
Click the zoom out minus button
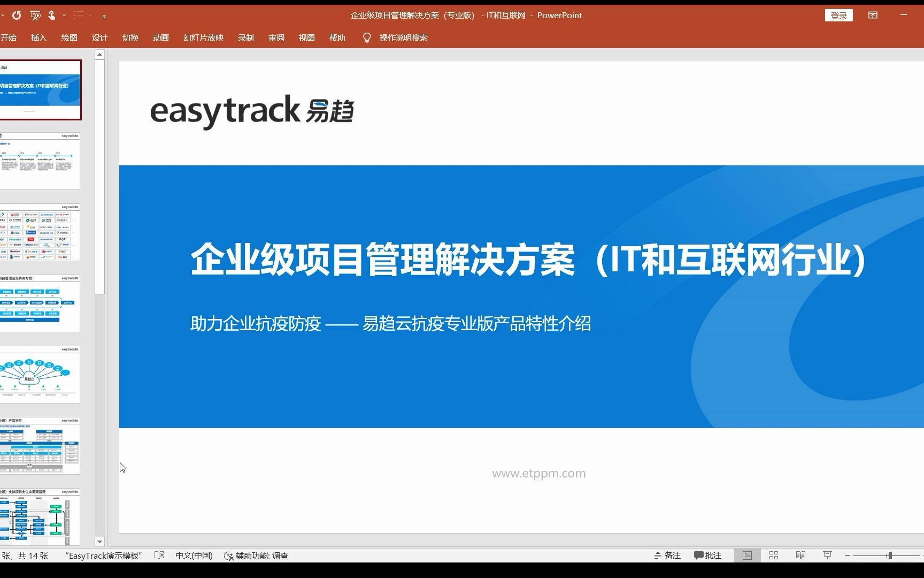pyautogui.click(x=847, y=556)
